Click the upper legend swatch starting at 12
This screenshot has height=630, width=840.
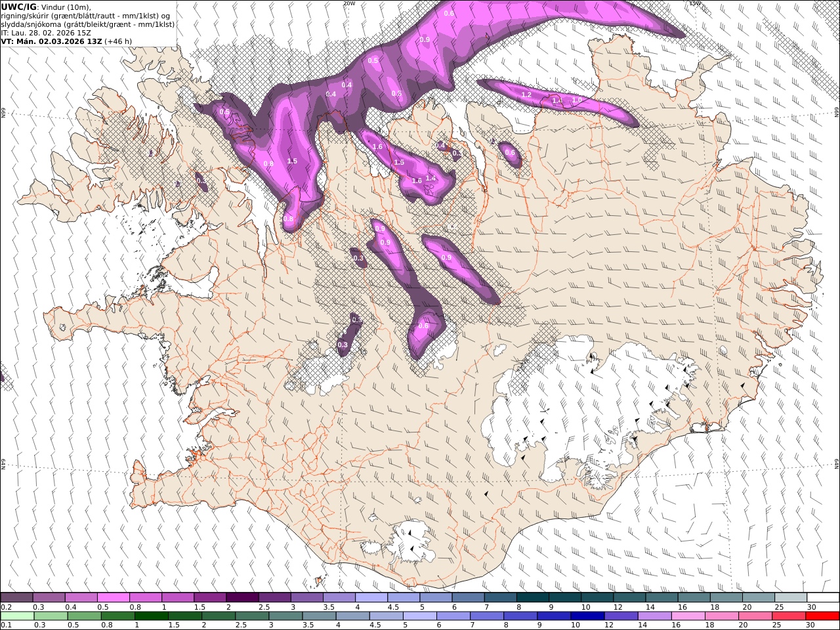coord(628,597)
